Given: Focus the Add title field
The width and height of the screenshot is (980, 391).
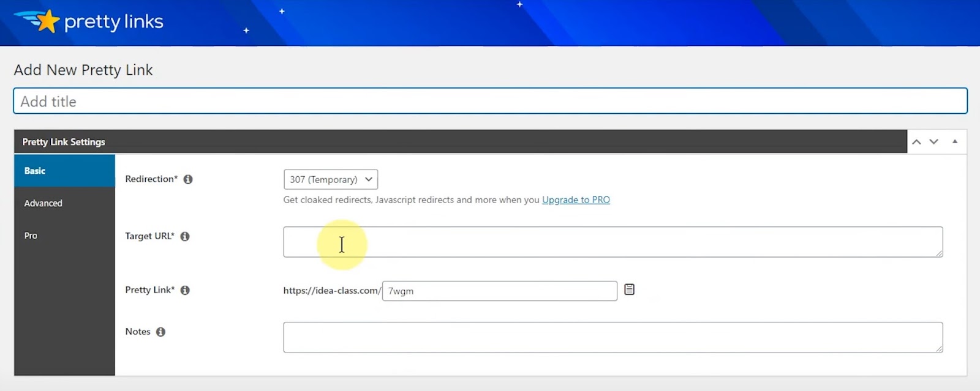Looking at the screenshot, I should click(x=490, y=101).
